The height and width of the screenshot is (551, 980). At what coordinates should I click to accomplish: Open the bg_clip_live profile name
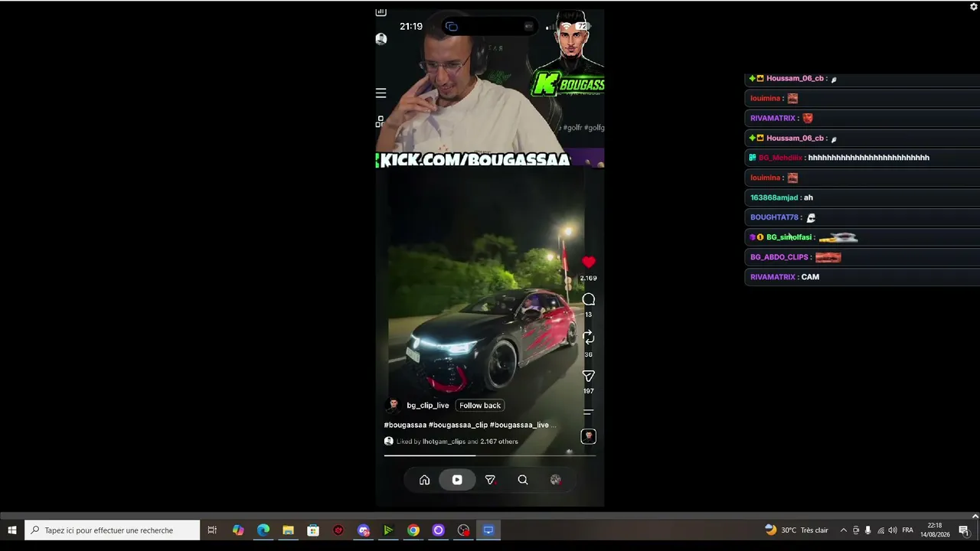coord(428,406)
